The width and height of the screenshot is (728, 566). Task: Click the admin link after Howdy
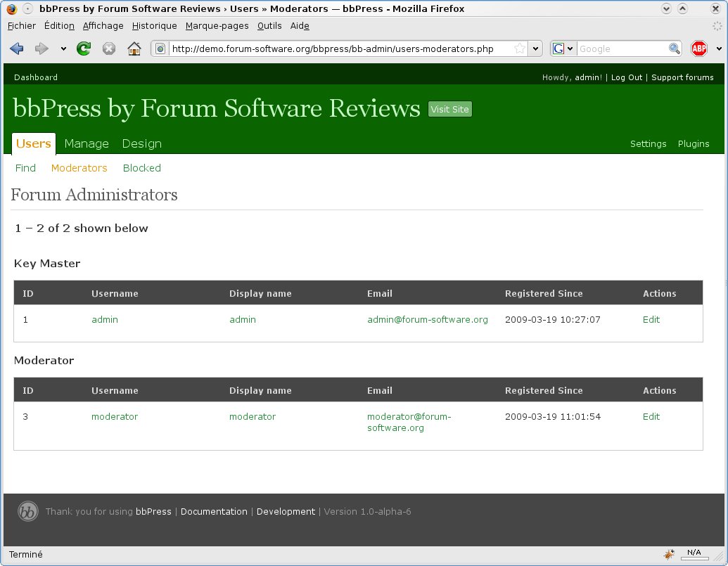(x=588, y=77)
